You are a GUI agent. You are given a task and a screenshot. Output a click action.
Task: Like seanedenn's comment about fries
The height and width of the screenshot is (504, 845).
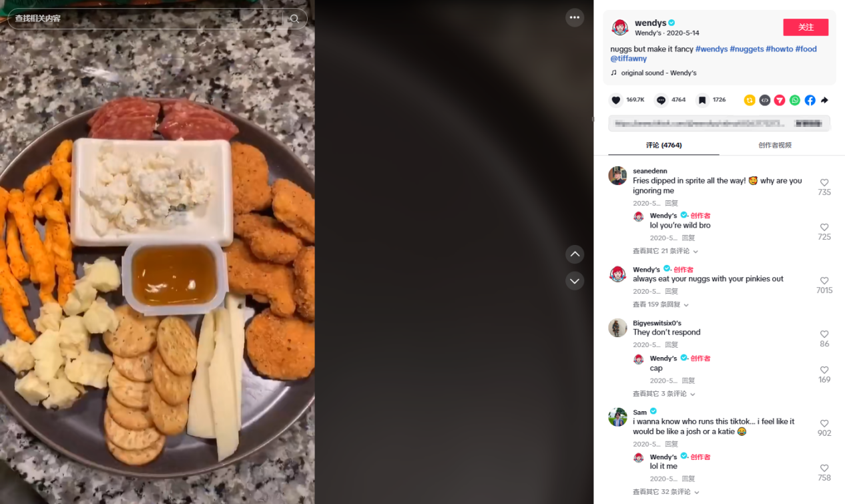(824, 182)
